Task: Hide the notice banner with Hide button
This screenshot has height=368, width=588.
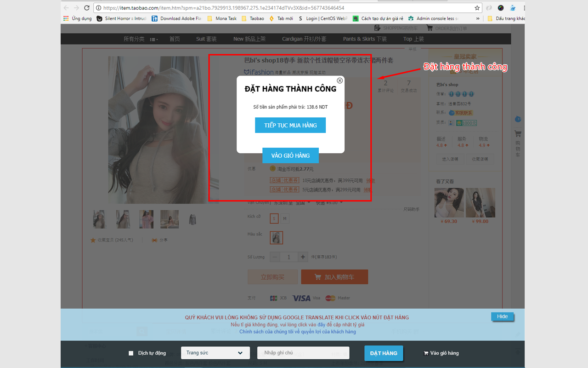Action: coord(502,316)
